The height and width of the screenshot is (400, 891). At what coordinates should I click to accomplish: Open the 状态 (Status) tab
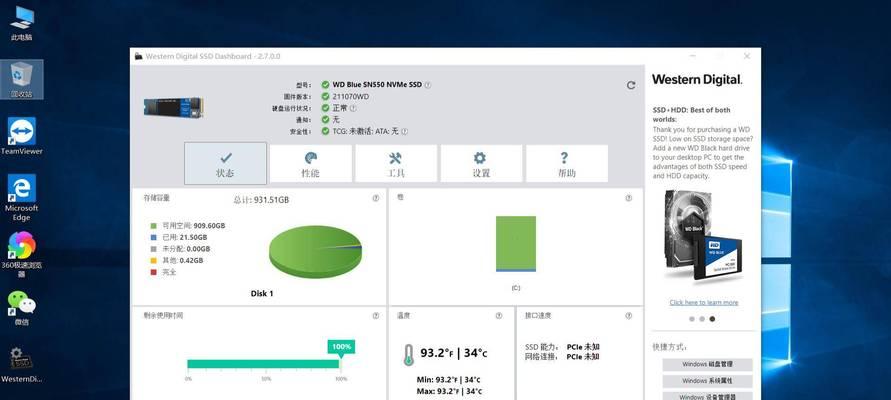(x=226, y=164)
